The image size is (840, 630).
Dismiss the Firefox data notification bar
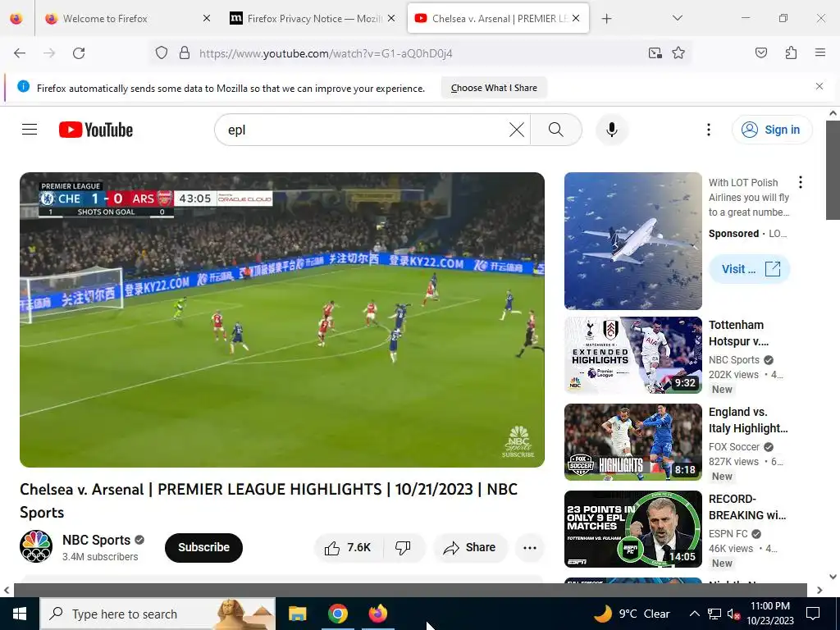tap(819, 86)
